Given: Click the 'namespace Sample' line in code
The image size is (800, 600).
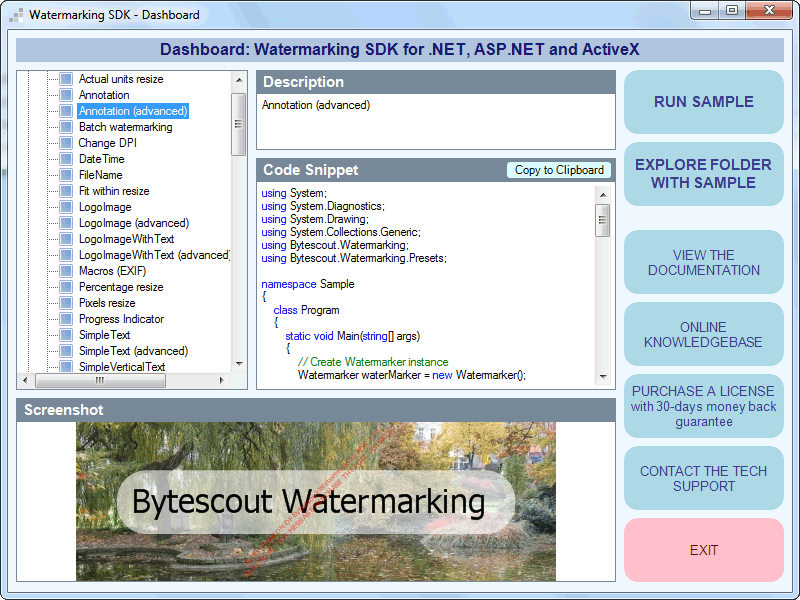Looking at the screenshot, I should tap(308, 284).
